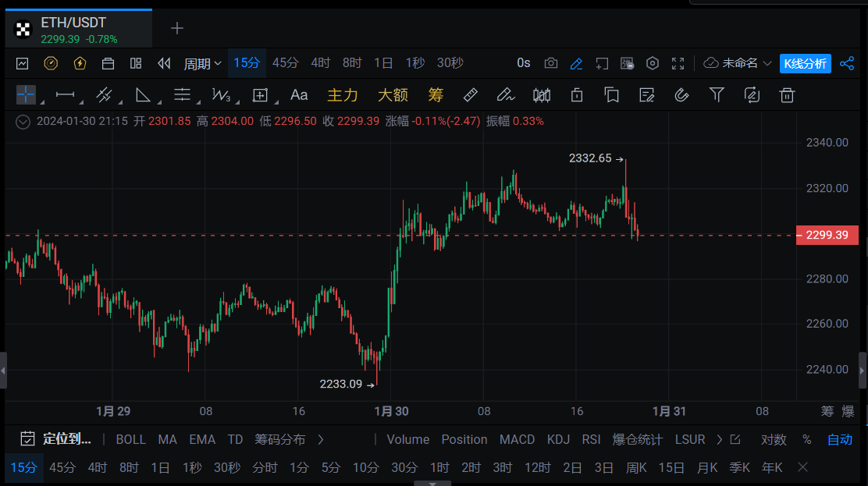Switch to the 1日 timeframe in top bar

(383, 63)
